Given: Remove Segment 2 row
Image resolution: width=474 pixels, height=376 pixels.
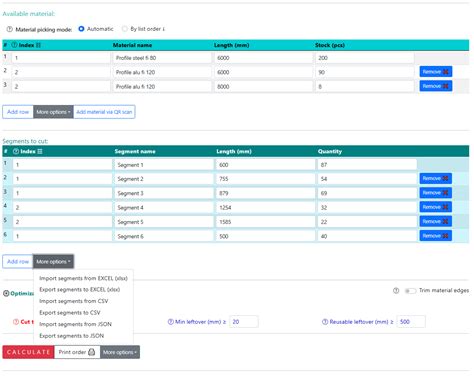Looking at the screenshot, I should click(436, 178).
